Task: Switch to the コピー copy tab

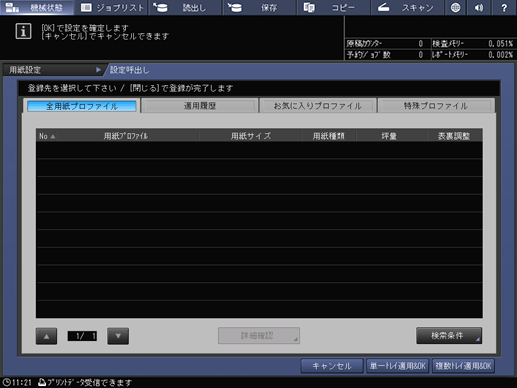Action: (x=334, y=7)
